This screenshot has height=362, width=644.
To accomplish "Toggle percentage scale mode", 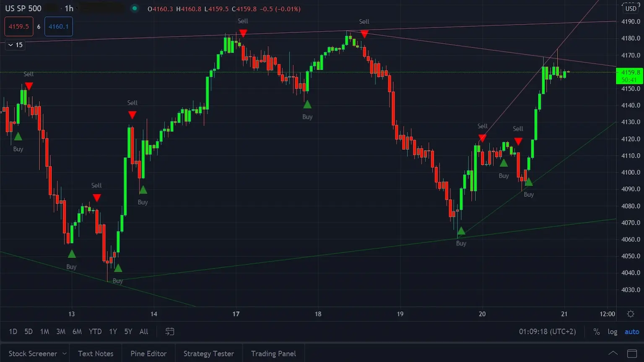I will tap(596, 332).
